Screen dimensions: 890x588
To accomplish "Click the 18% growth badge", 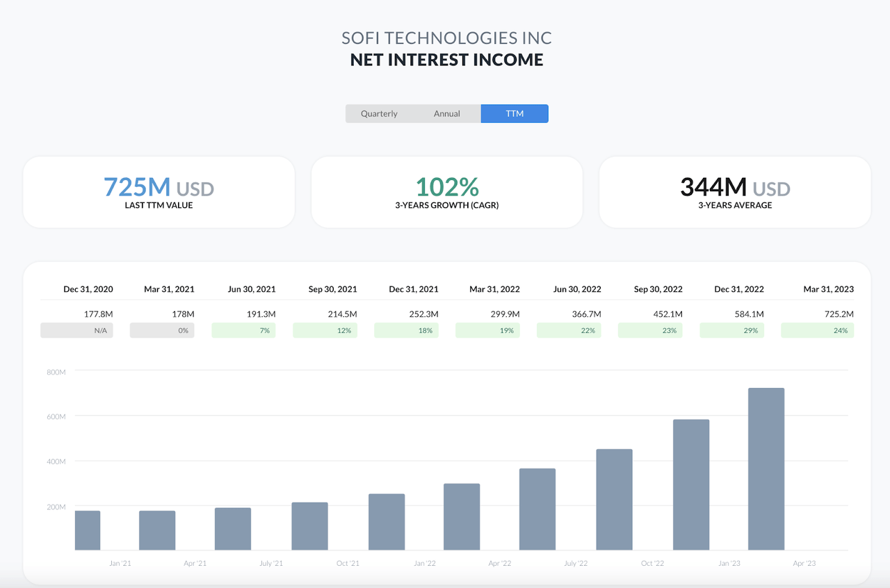I will tap(406, 330).
